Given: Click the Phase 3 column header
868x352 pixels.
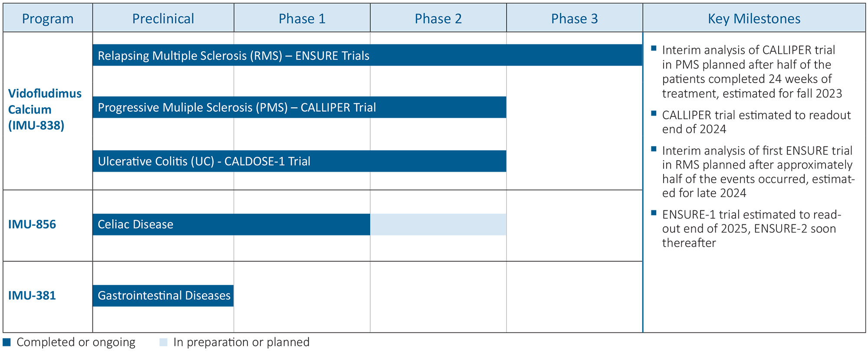Looking at the screenshot, I should (575, 19).
